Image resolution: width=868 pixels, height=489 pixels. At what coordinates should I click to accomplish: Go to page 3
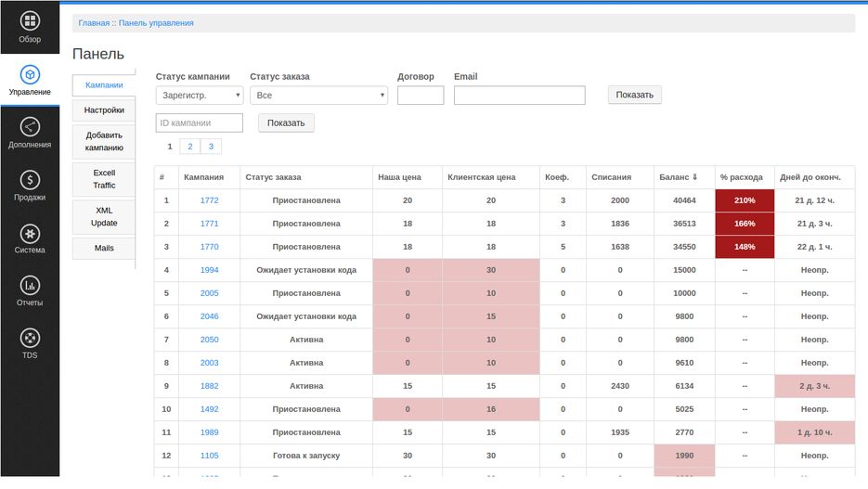click(211, 146)
